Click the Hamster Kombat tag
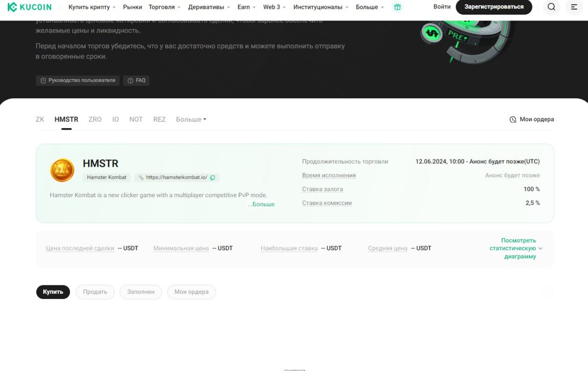This screenshot has width=588, height=371. (x=107, y=177)
